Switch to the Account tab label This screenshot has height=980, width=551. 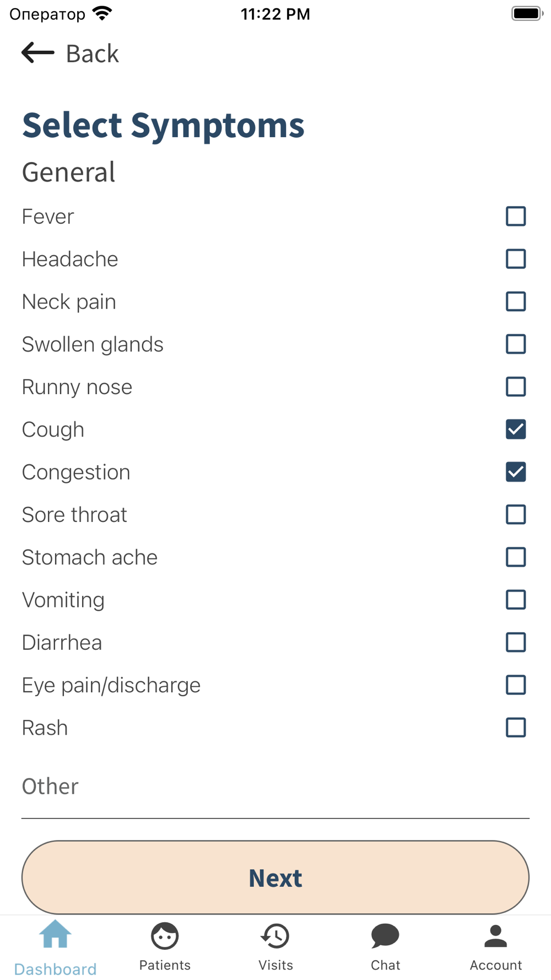(x=495, y=965)
